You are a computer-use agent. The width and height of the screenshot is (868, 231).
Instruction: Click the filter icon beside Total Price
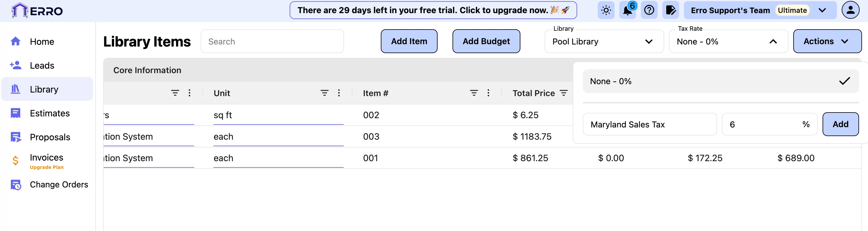(x=564, y=93)
